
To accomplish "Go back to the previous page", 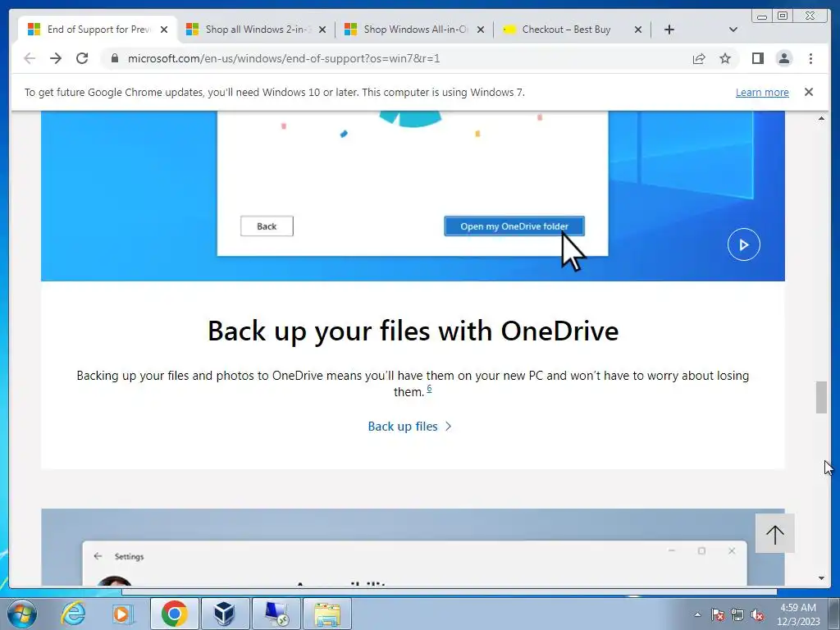I will 30,58.
